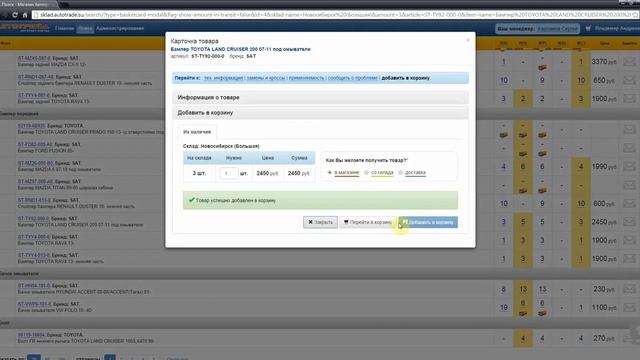Click 'добавить в корзину' in navigation strip
Image resolution: width=640 pixels, height=360 pixels.
405,78
